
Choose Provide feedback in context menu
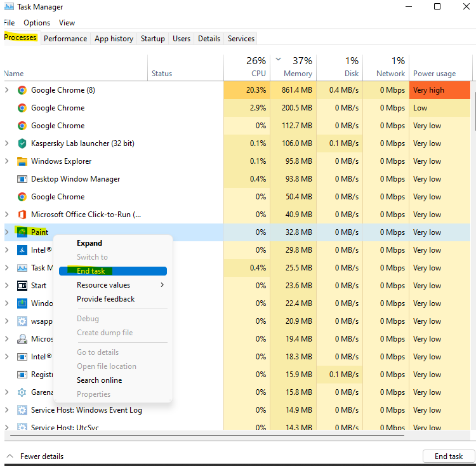click(x=105, y=299)
